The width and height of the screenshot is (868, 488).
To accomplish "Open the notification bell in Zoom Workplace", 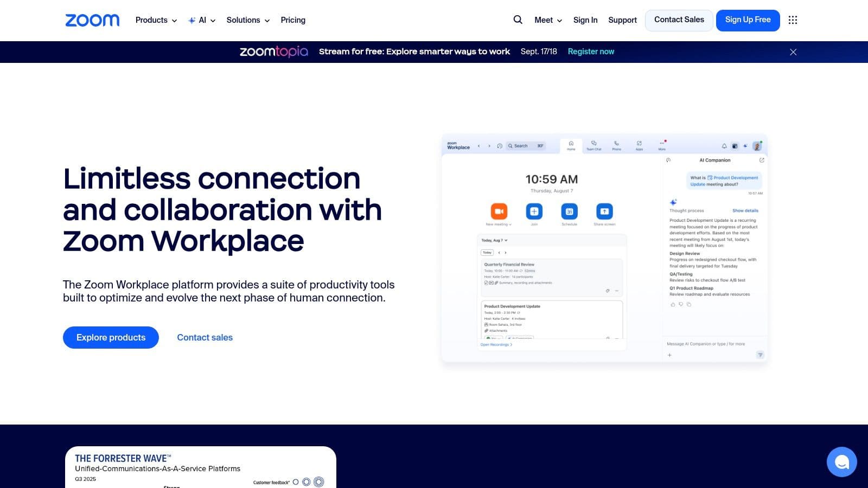I will [x=724, y=145].
